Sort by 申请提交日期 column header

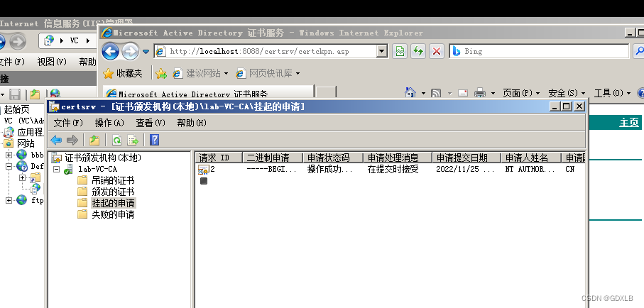coord(466,158)
